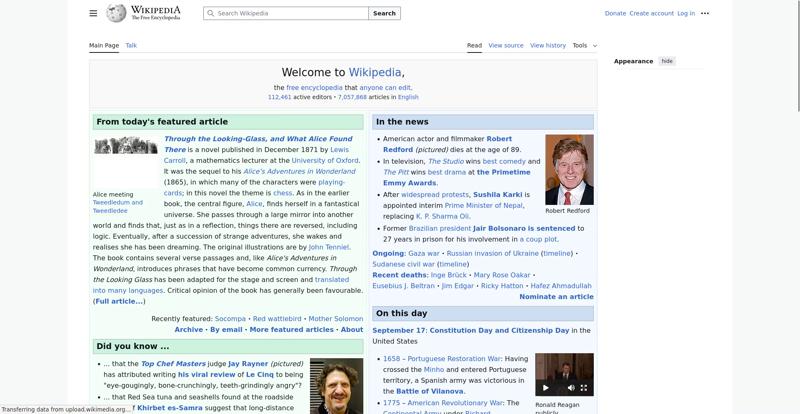Open Constitution Day and Citizenship Day link

point(499,330)
